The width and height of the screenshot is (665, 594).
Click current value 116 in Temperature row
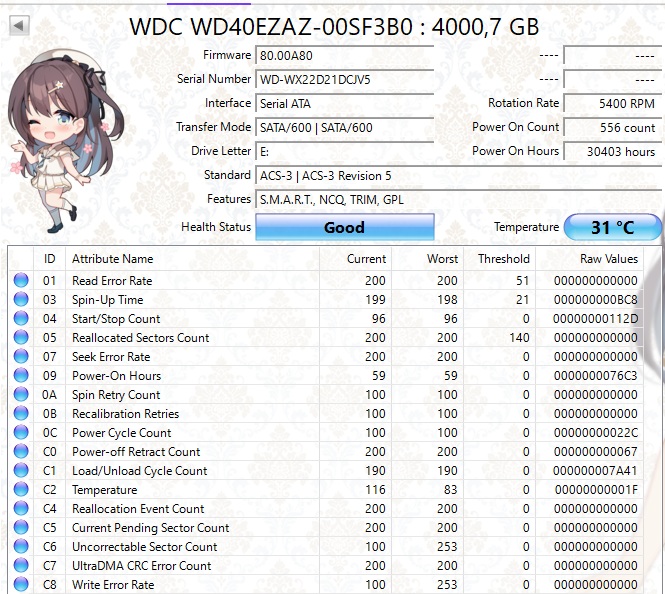[375, 490]
